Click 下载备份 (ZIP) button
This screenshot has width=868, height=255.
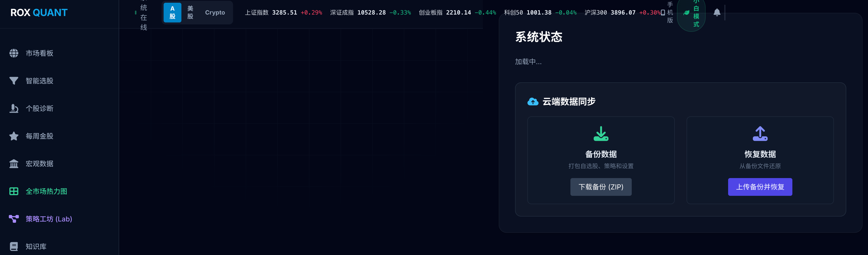click(x=600, y=187)
